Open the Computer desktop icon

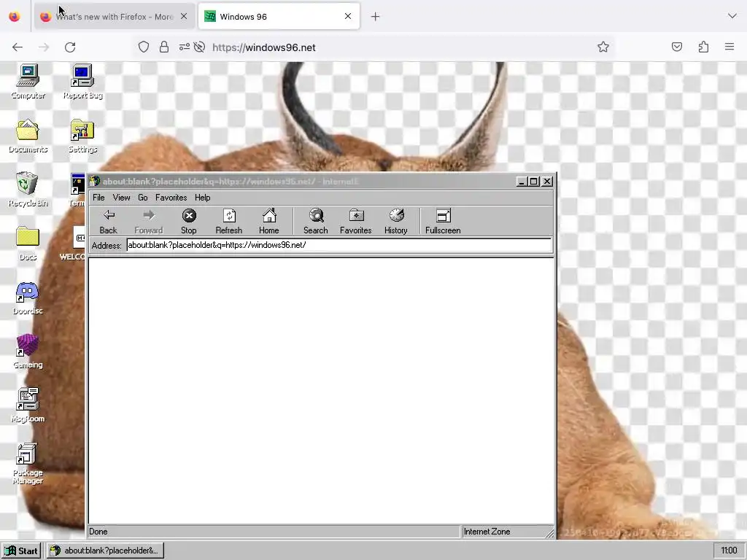point(28,82)
